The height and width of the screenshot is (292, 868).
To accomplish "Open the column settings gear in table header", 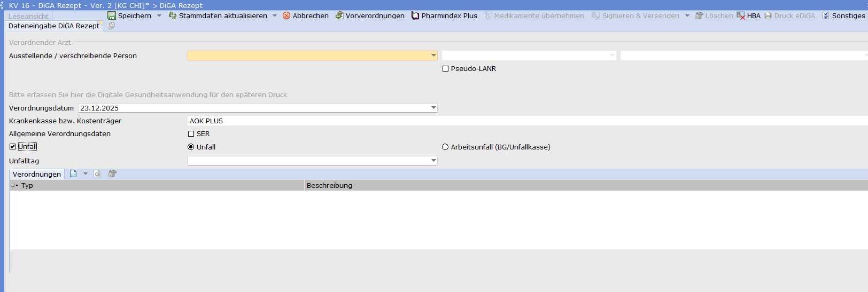I will coord(14,185).
